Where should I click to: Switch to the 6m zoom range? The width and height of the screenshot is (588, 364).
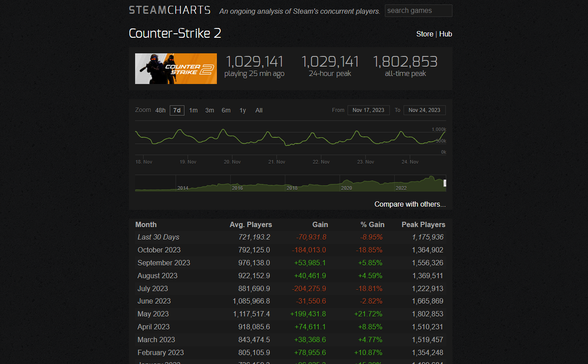coord(226,110)
